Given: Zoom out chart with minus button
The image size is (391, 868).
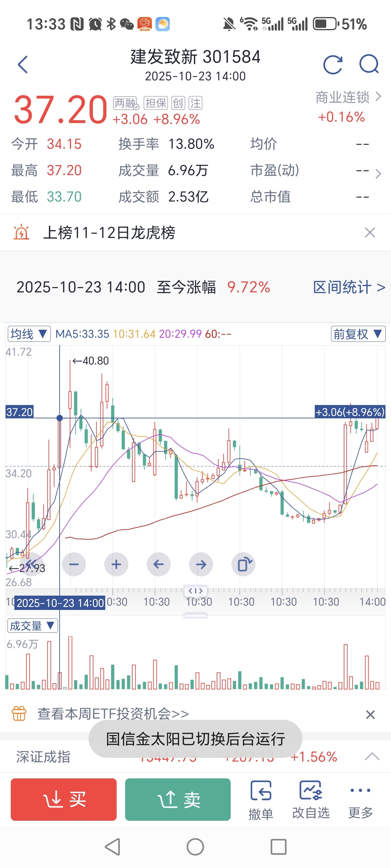Looking at the screenshot, I should (x=74, y=564).
